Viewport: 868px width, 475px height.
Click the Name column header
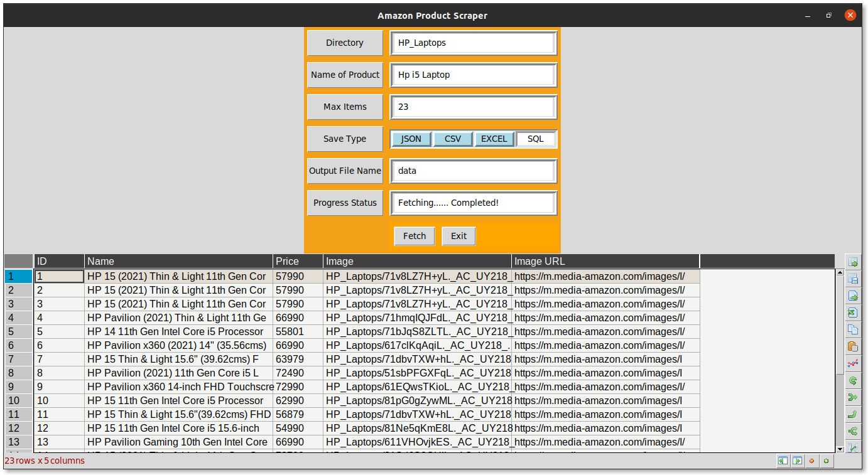coord(178,261)
